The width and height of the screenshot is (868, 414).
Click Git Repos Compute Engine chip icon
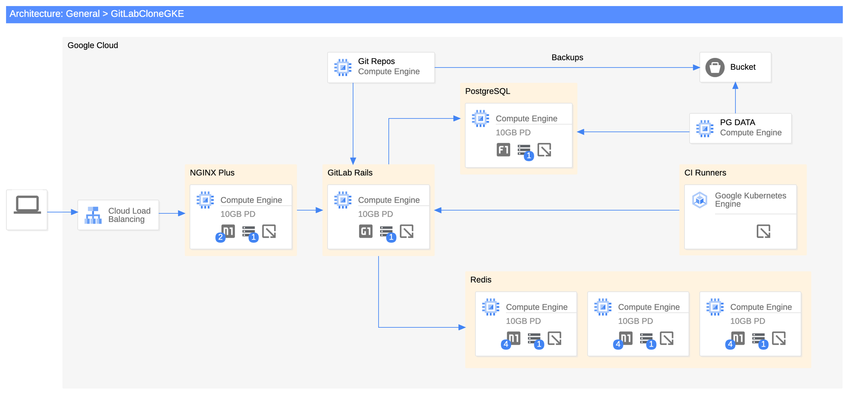(x=342, y=67)
